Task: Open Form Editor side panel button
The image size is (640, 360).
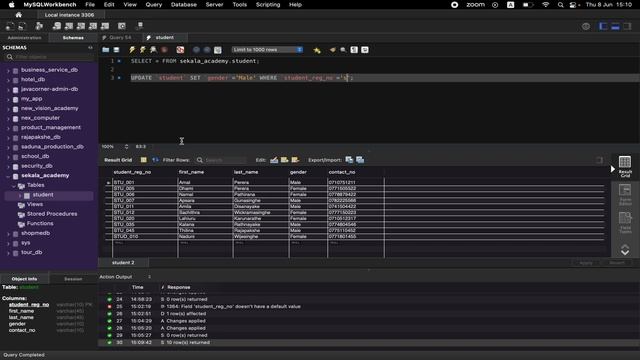Action: tap(625, 195)
